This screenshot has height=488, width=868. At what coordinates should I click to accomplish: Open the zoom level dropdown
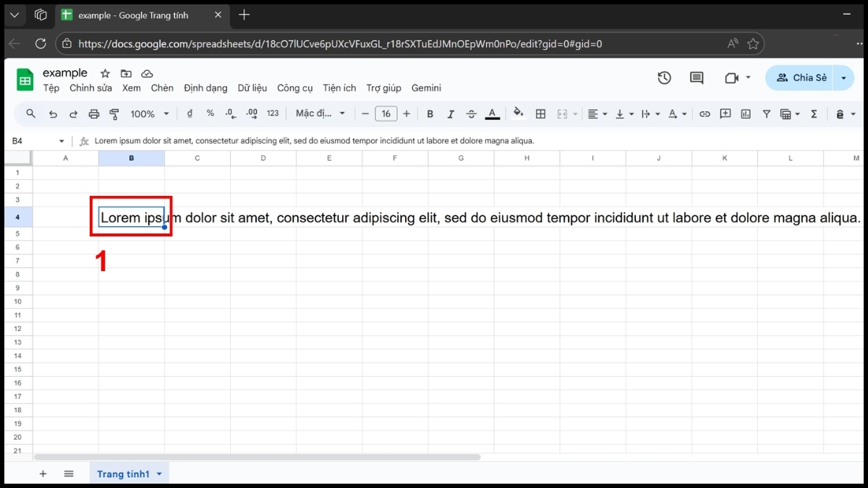(x=149, y=114)
